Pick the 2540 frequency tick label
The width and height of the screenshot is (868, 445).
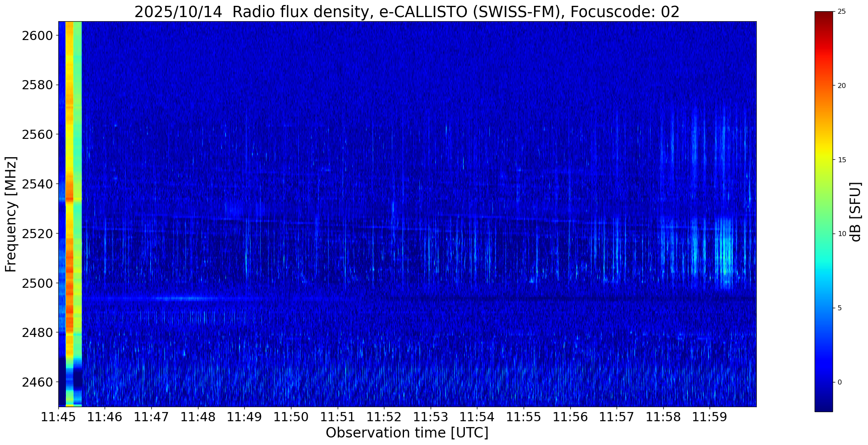38,184
